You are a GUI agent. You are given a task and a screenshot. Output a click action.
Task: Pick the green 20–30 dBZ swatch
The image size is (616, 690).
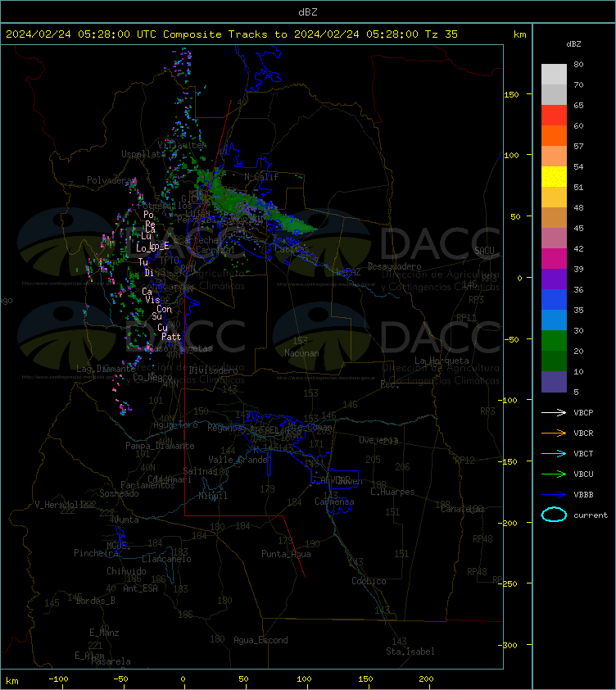tap(554, 340)
